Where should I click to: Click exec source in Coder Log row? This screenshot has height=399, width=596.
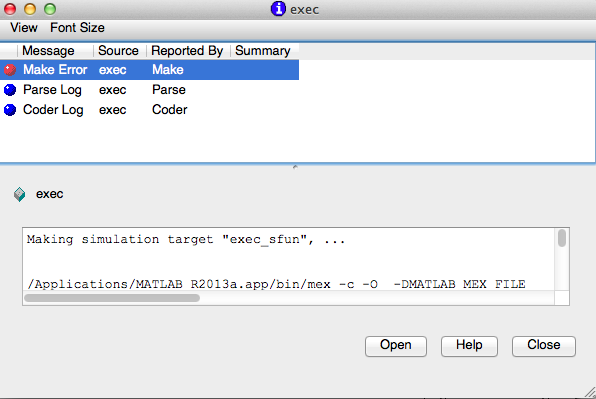tap(113, 110)
